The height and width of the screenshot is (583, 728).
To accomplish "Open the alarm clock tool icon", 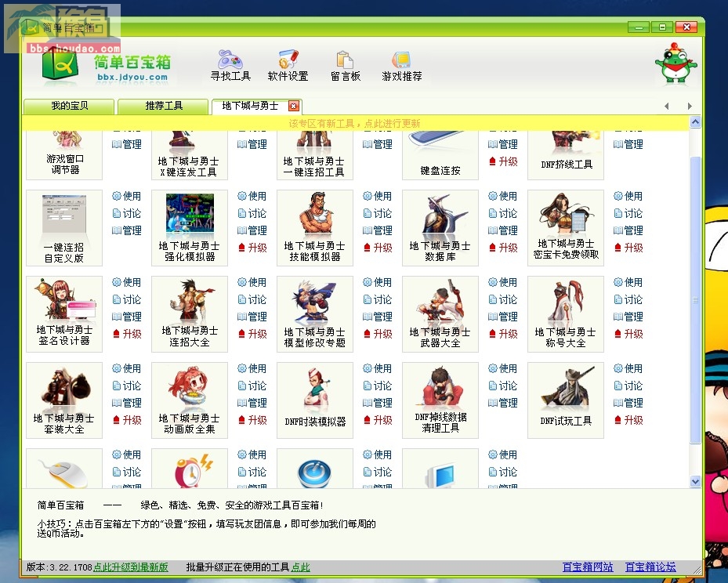I will tap(190, 469).
